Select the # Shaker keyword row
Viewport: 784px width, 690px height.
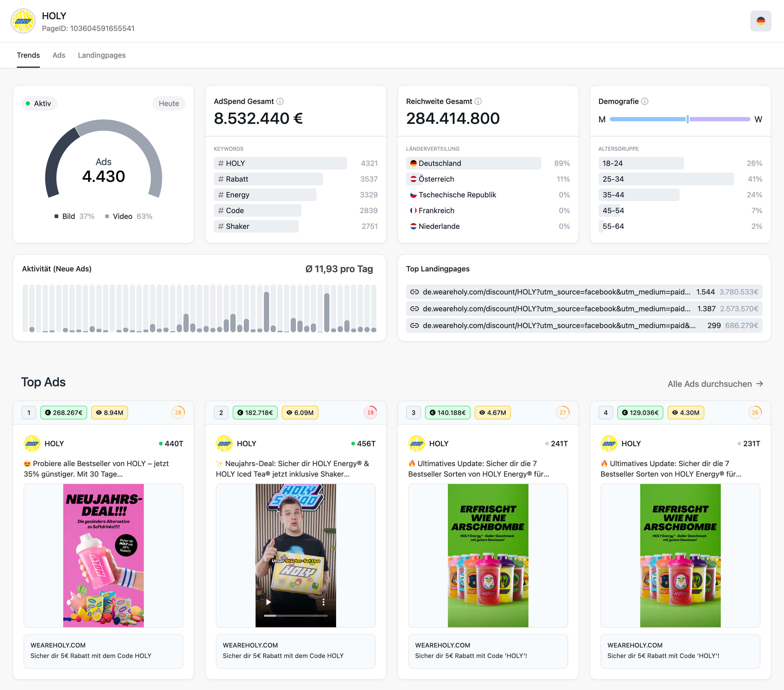point(296,226)
